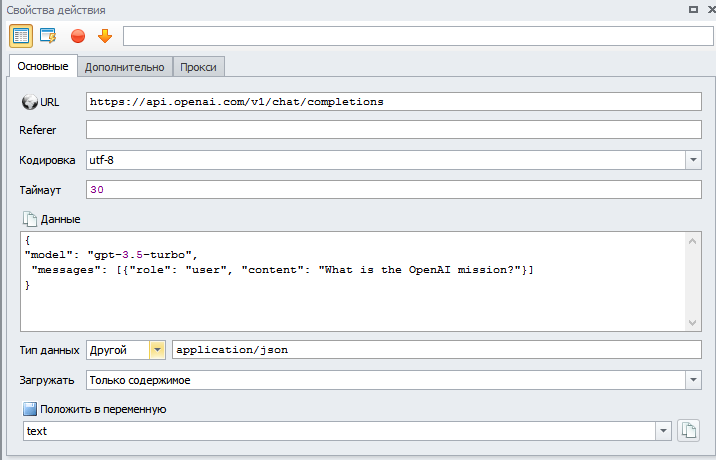
Task: Select the Основные tab
Action: tap(43, 67)
